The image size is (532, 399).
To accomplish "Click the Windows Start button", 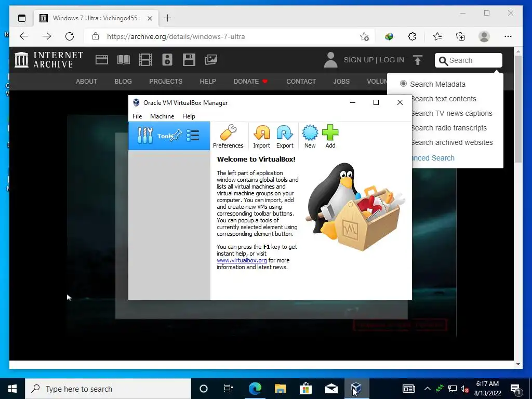I will coord(12,389).
